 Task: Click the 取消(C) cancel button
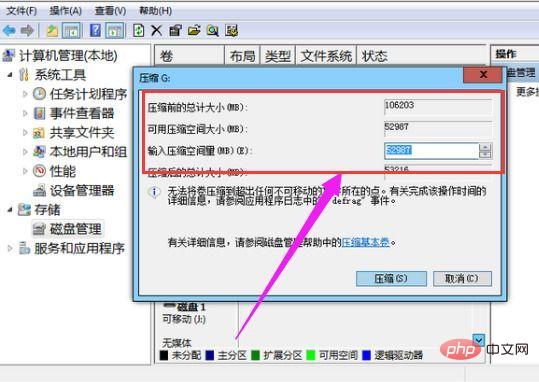462,279
